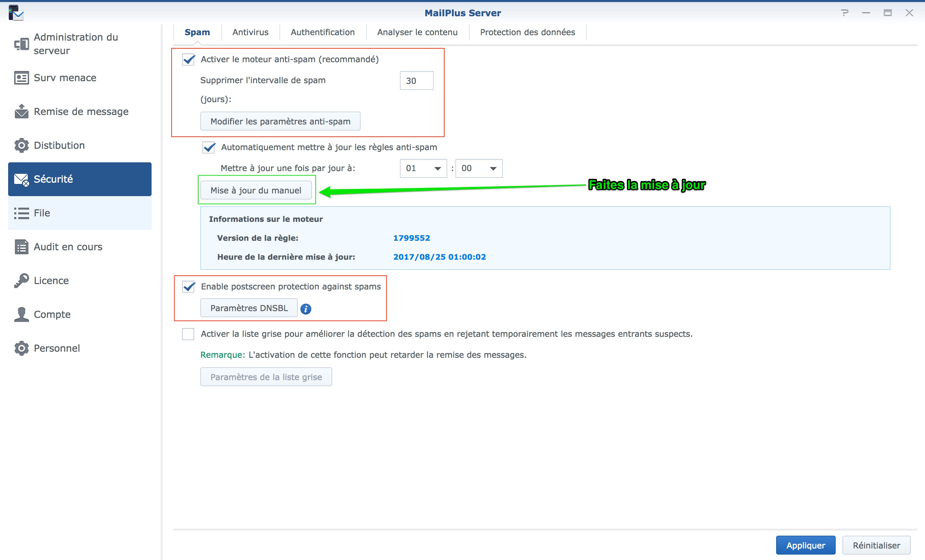
Task: Enable the liste grise checkbox
Action: [188, 334]
